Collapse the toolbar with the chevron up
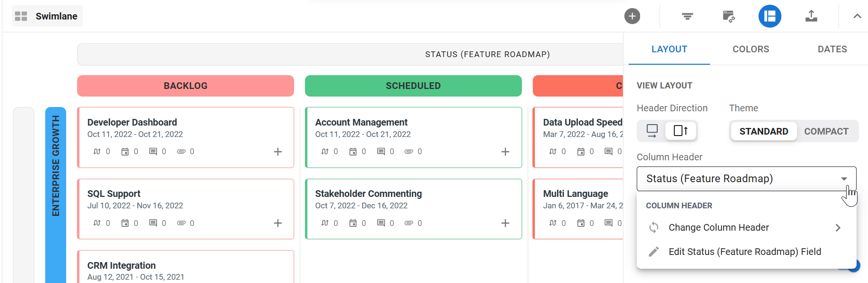 [857, 16]
